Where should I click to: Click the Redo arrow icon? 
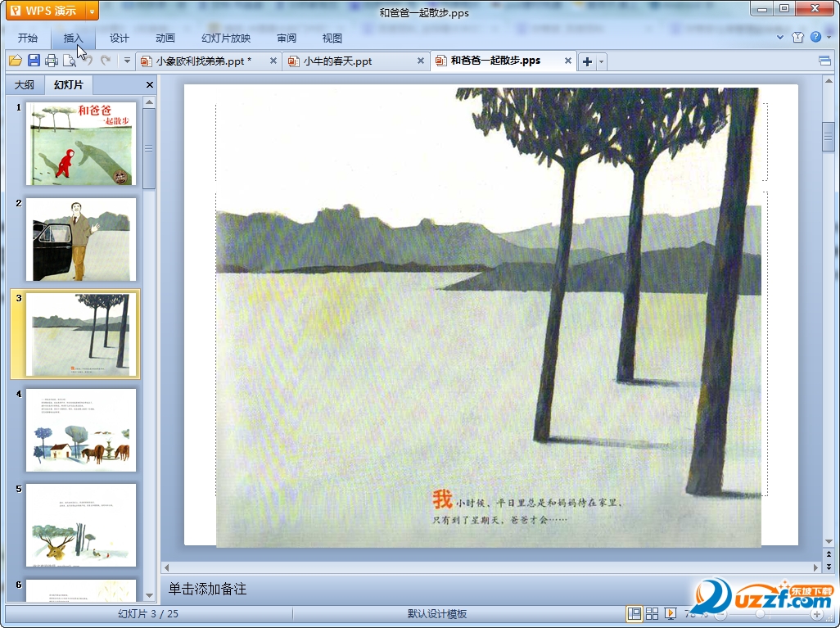tap(106, 61)
